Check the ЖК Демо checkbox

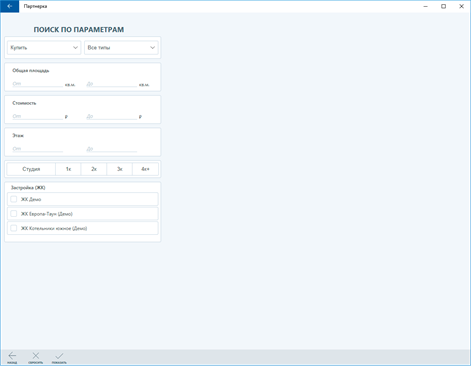pyautogui.click(x=14, y=199)
